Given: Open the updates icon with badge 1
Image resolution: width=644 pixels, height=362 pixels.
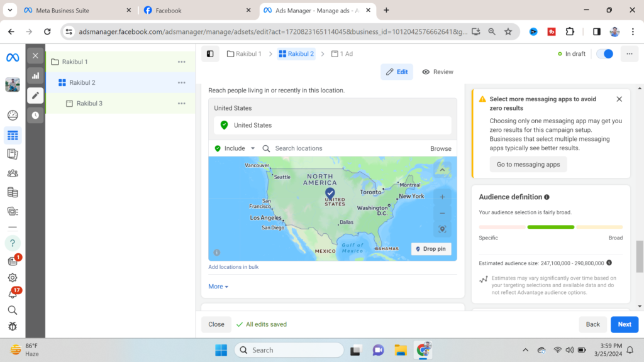Looking at the screenshot, I should pos(14,261).
